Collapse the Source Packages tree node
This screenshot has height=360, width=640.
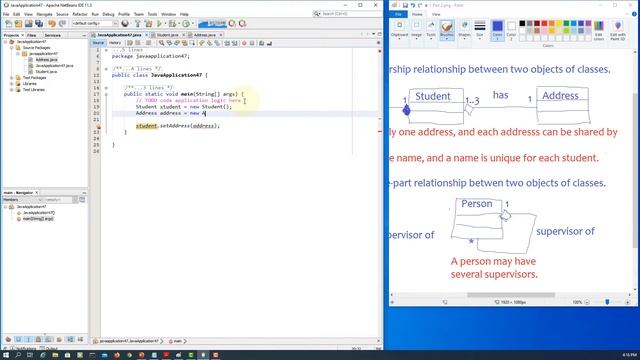[12, 48]
